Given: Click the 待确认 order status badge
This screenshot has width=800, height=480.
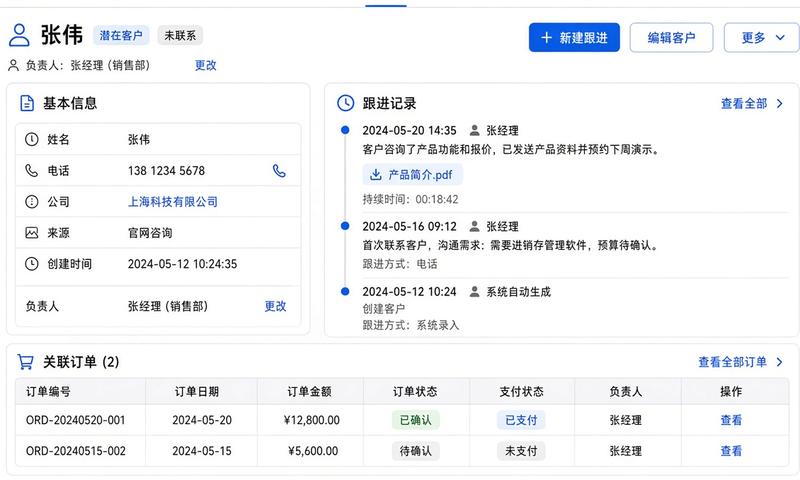Looking at the screenshot, I should [x=415, y=451].
